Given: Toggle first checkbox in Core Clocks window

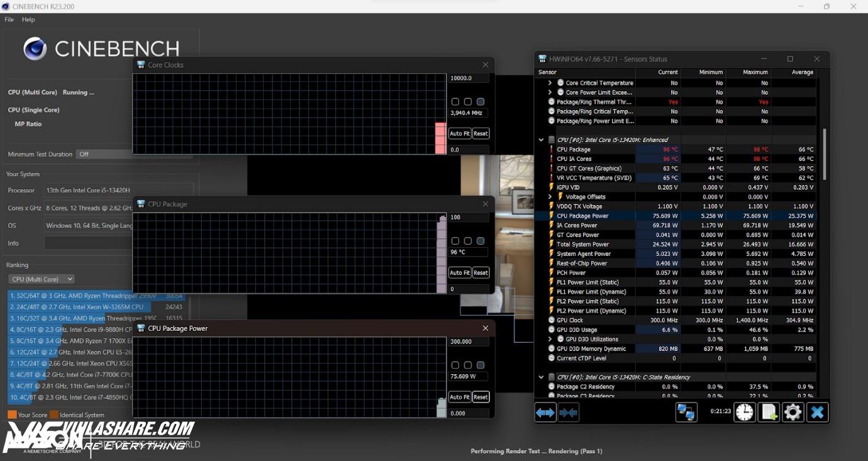Looking at the screenshot, I should click(455, 102).
